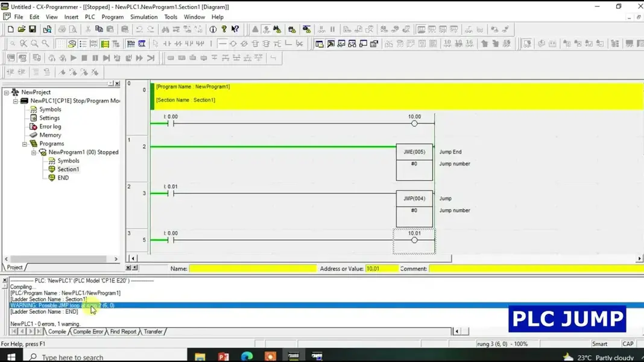The image size is (644, 362).
Task: Click the Save file toolbar icon
Action: (x=33, y=29)
